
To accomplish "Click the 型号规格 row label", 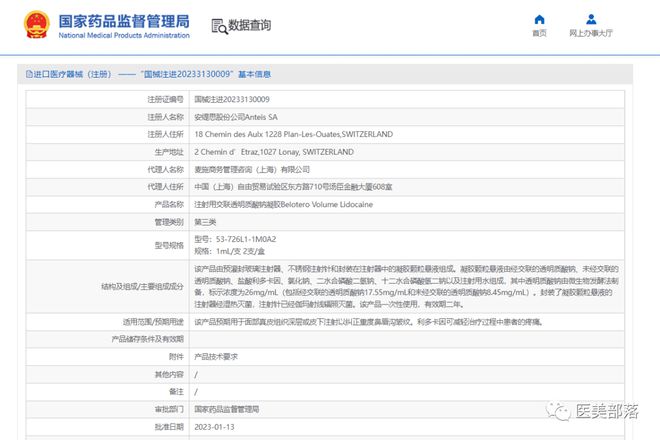I will (169, 245).
